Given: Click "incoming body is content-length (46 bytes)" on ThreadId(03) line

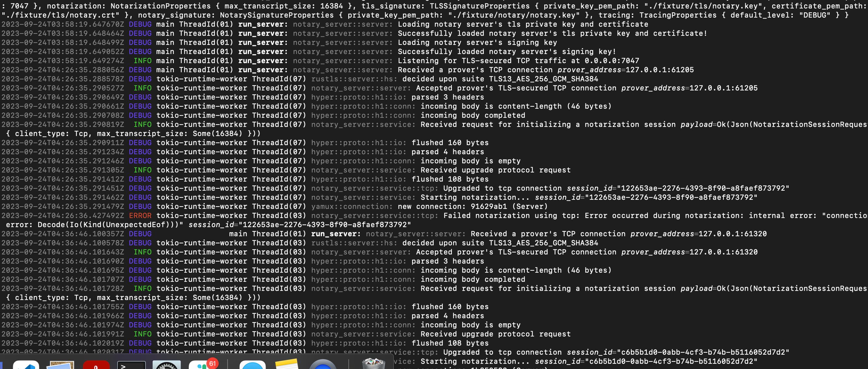Looking at the screenshot, I should tap(516, 270).
